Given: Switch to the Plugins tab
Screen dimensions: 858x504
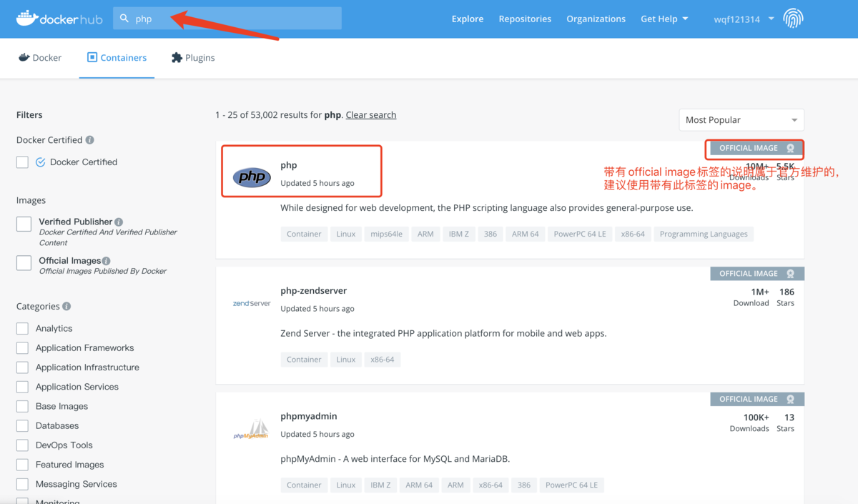Looking at the screenshot, I should click(x=193, y=58).
